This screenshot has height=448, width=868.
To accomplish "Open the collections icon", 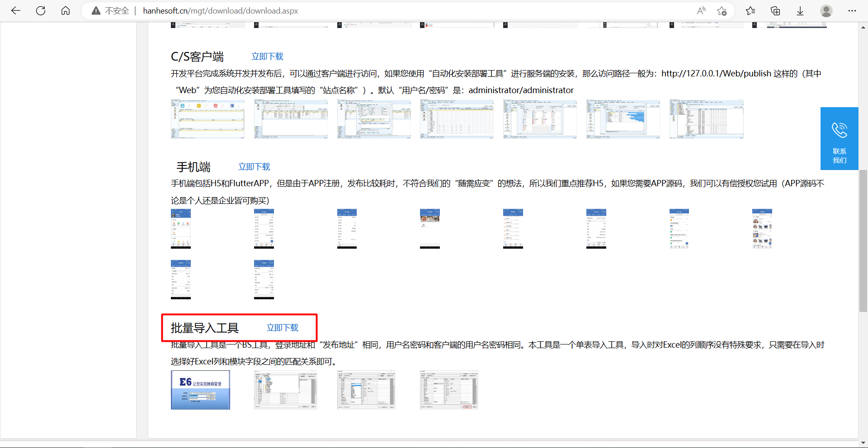I will pyautogui.click(x=775, y=11).
